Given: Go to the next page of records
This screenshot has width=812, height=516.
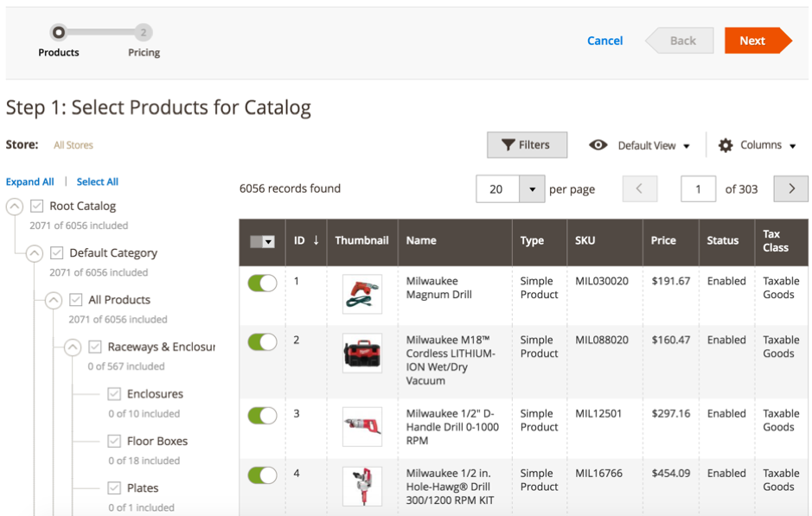Looking at the screenshot, I should 790,189.
